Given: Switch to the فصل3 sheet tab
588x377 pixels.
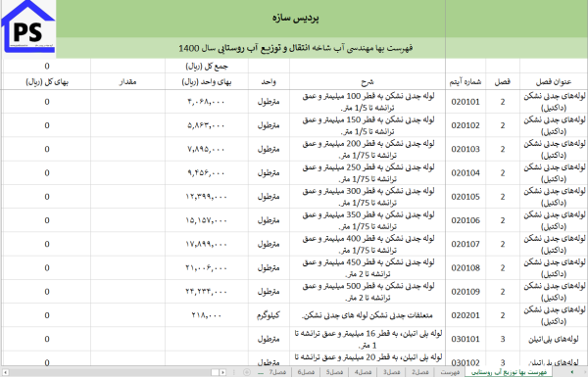Looking at the screenshot, I should click(x=391, y=372).
